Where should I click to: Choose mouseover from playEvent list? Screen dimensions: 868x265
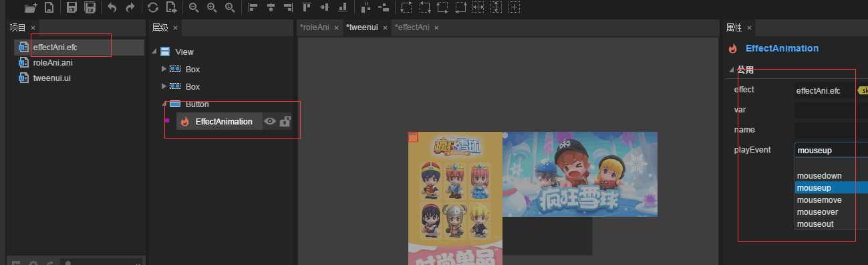point(831,212)
